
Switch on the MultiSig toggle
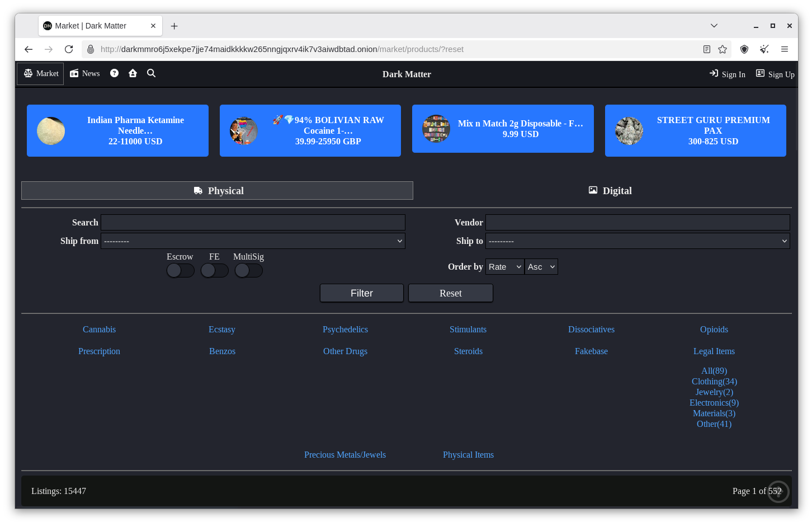click(x=248, y=271)
